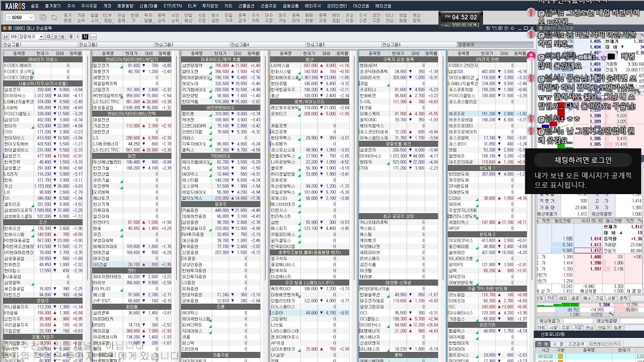Viewport: 644px width, 362px height.
Task: Open the 매매현황 shortcut
Action: point(309,18)
